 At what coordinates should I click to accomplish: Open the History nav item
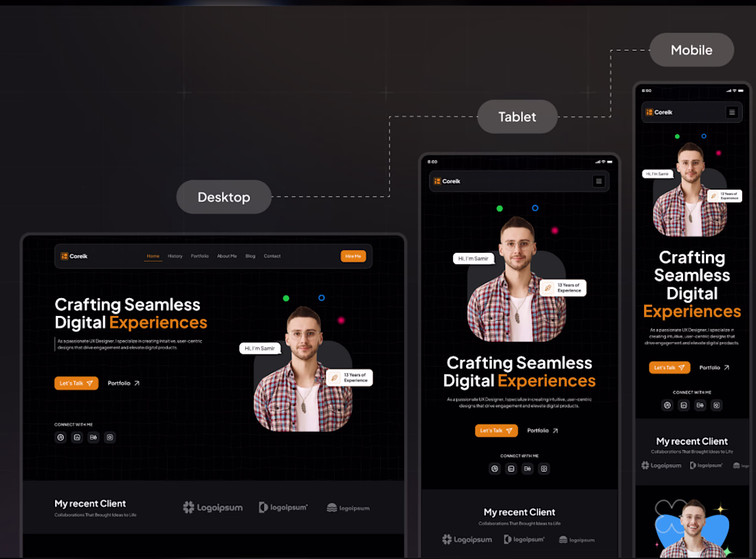(x=175, y=256)
